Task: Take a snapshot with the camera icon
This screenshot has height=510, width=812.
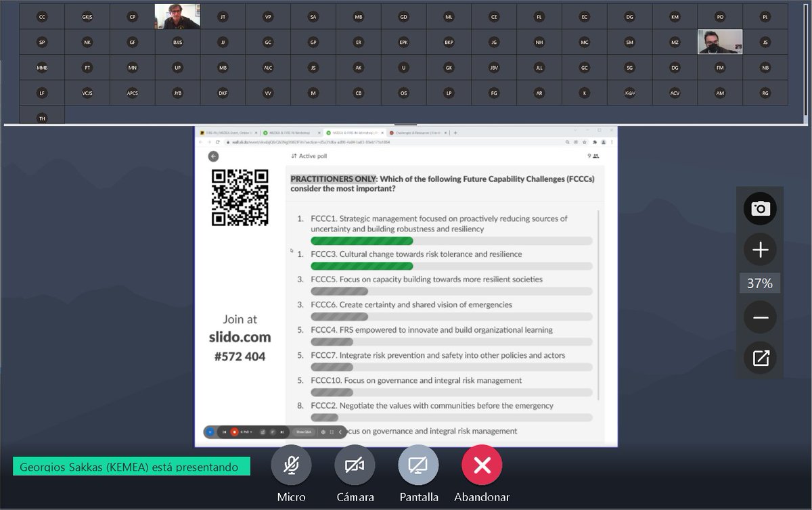Action: (759, 209)
